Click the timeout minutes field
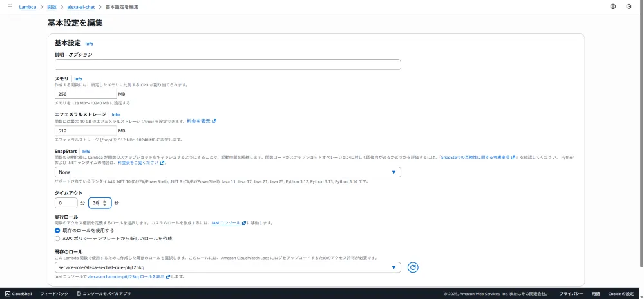Screen dimensions: 644x299 (66, 203)
